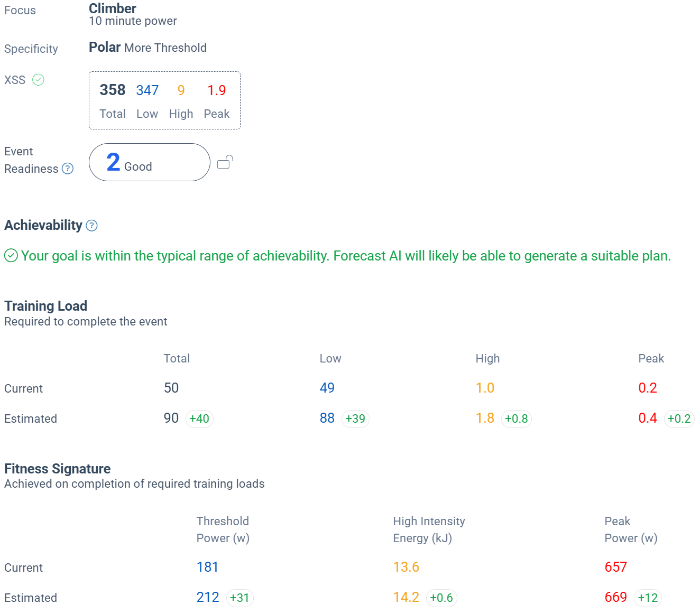Select the Climber focus heading
The width and height of the screenshot is (700, 614).
click(113, 8)
